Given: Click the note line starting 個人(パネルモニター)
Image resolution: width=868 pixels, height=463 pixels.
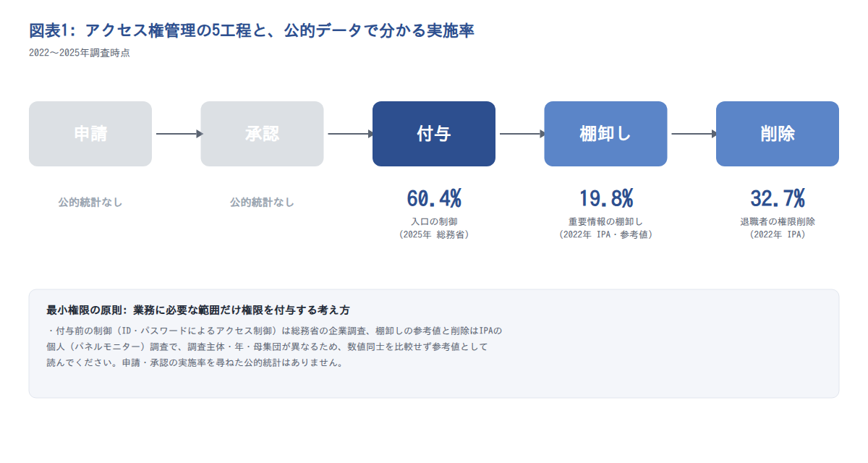Looking at the screenshot, I should pyautogui.click(x=268, y=347).
